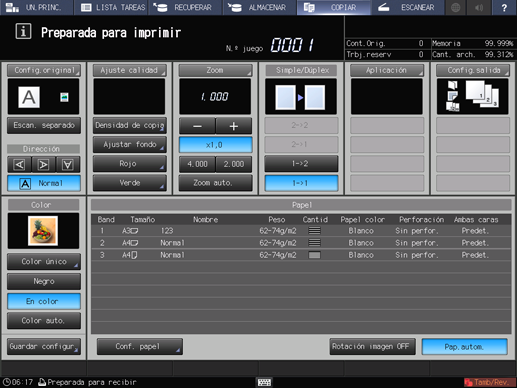Click the information icon beside status message
517x388 pixels.
coord(23,32)
